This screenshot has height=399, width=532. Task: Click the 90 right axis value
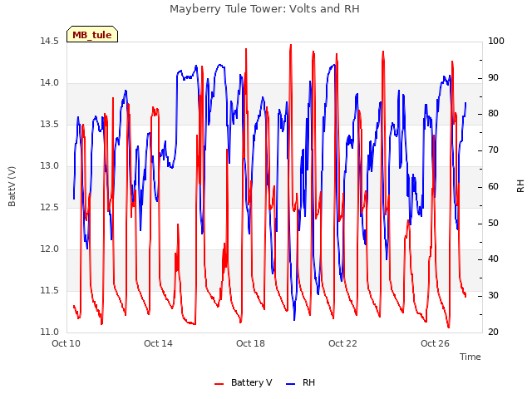(493, 77)
